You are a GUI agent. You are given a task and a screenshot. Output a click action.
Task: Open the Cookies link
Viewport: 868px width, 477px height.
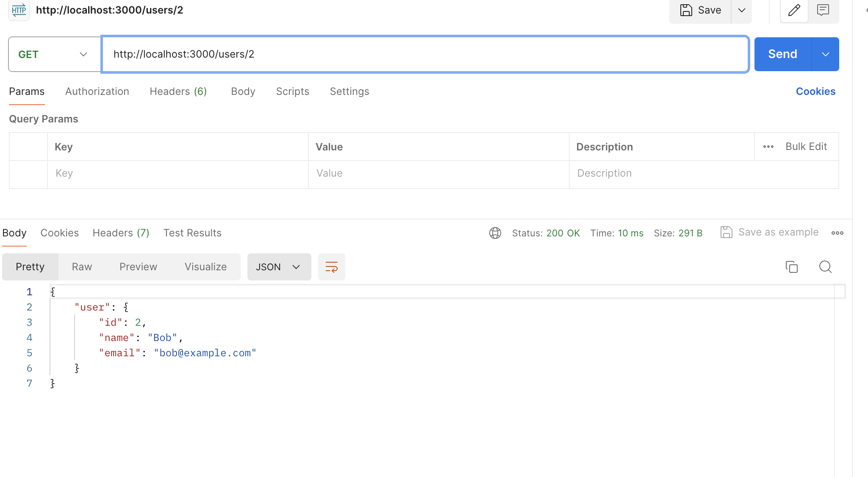(x=815, y=92)
